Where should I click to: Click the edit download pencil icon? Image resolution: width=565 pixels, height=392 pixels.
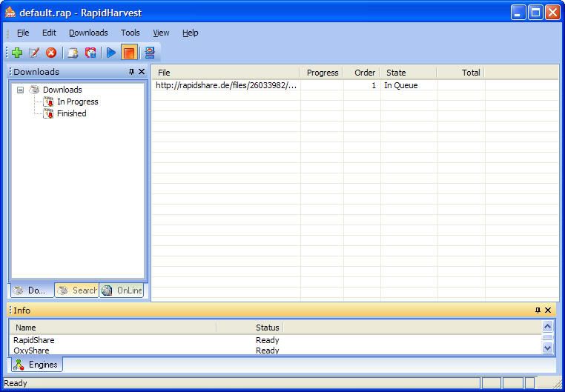[33, 53]
